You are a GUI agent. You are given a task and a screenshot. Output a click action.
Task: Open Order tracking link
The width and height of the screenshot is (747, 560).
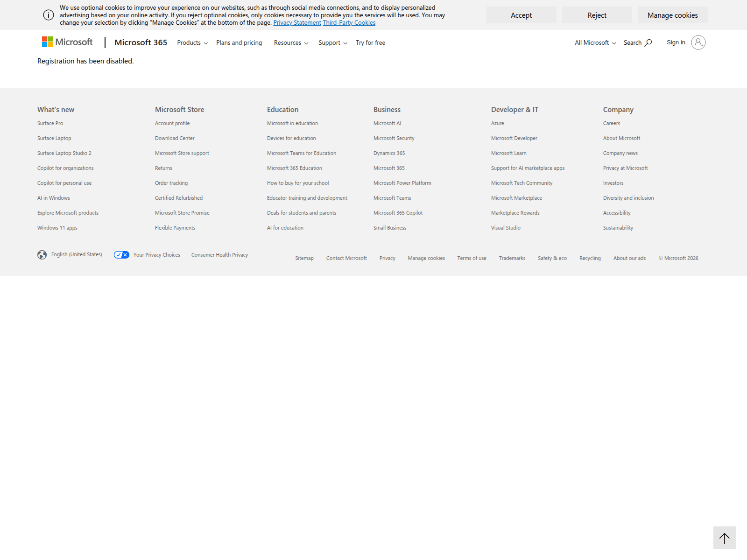click(x=171, y=183)
